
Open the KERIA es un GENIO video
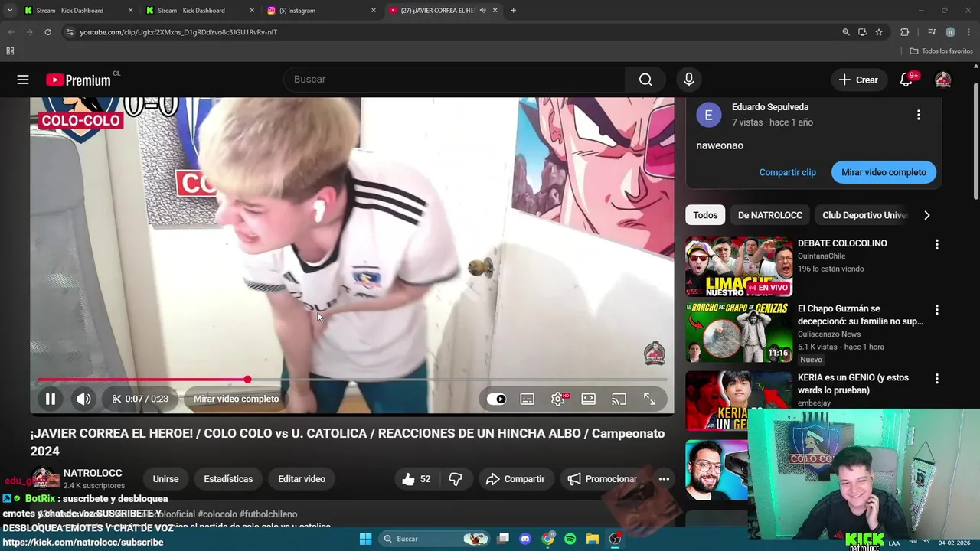coord(853,383)
